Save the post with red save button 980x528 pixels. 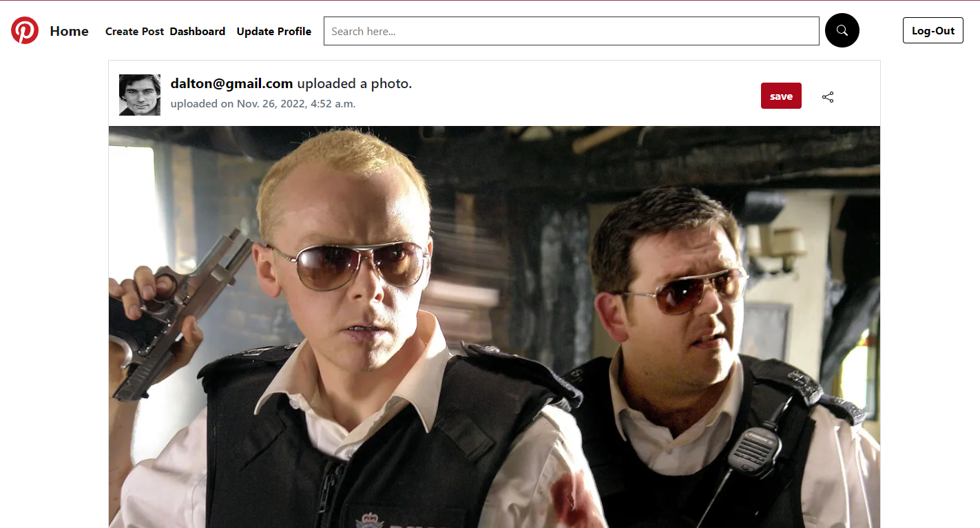click(781, 96)
